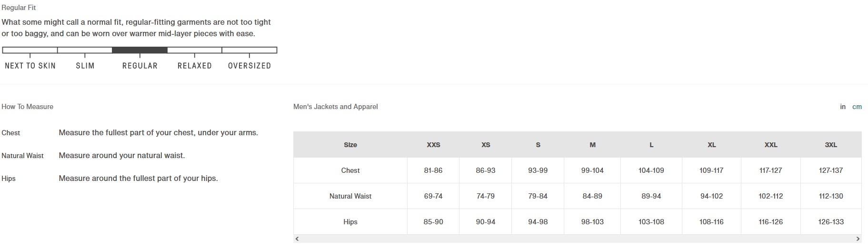Image resolution: width=868 pixels, height=250 pixels.
Task: Click the right scroll arrow under the size table
Action: 858,239
